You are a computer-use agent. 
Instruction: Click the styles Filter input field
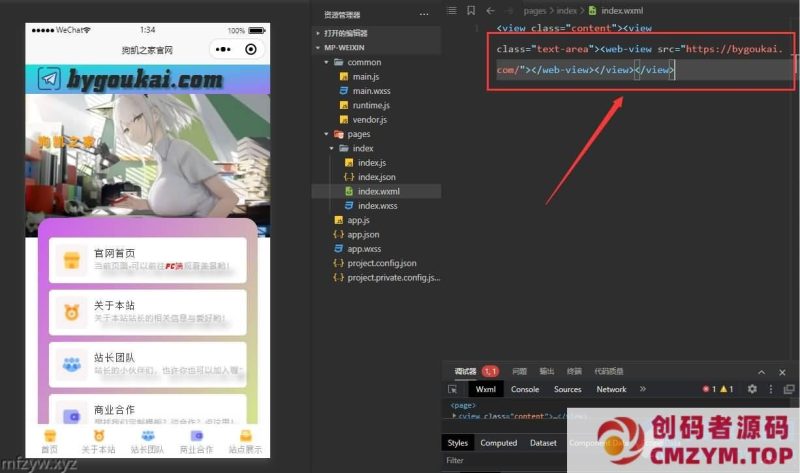pyautogui.click(x=505, y=460)
